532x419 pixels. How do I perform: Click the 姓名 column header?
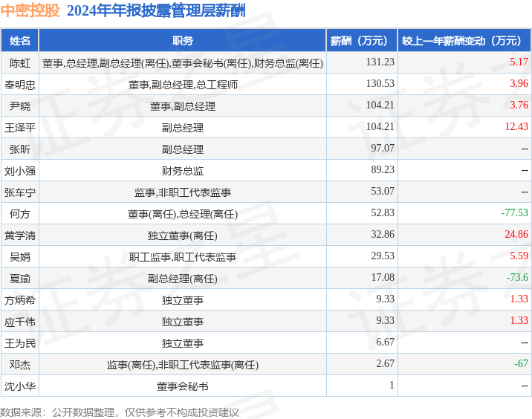[x=19, y=41]
